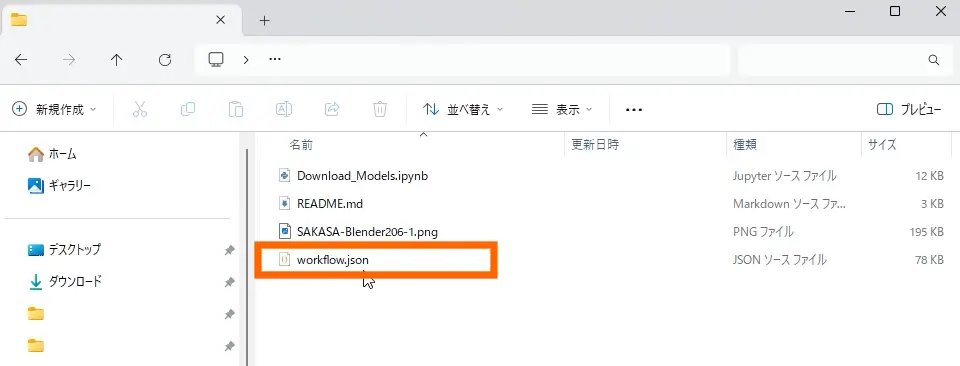
Task: Click the PNG image icon of SAKASA-Blender206-1.png
Action: (284, 231)
